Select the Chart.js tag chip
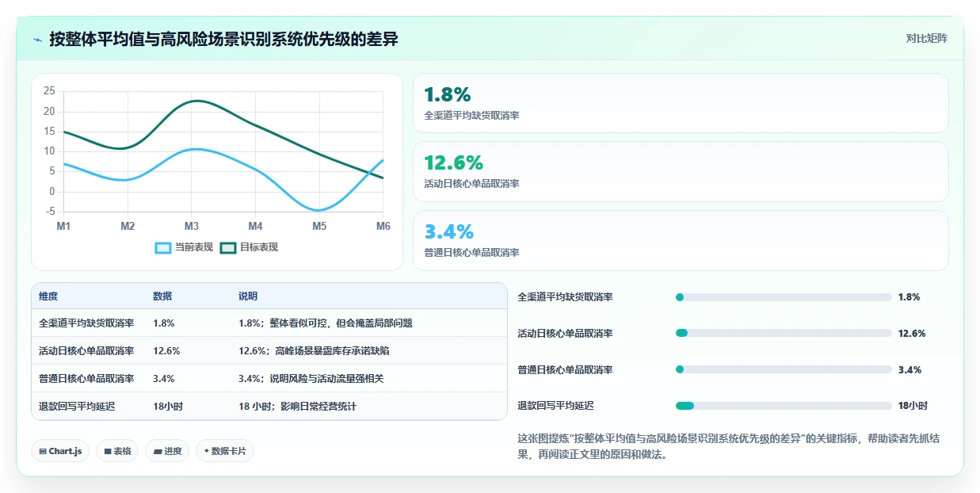Image resolution: width=980 pixels, height=493 pixels. (x=61, y=451)
